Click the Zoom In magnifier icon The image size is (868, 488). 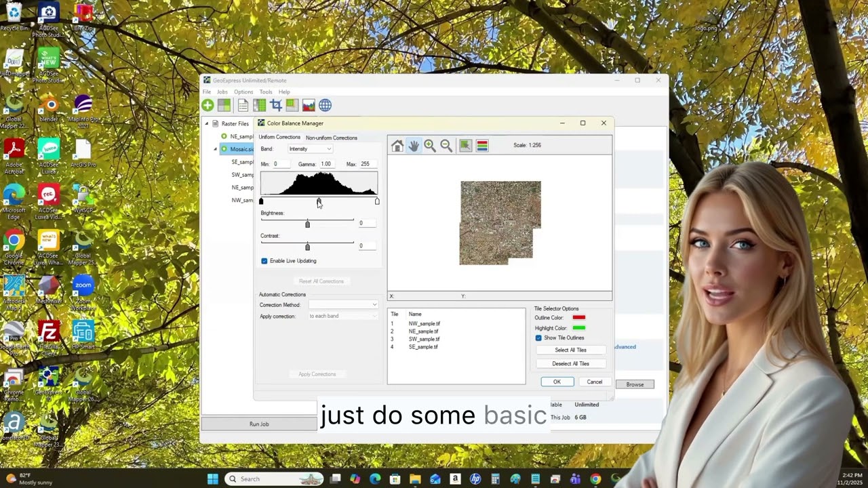pyautogui.click(x=430, y=146)
